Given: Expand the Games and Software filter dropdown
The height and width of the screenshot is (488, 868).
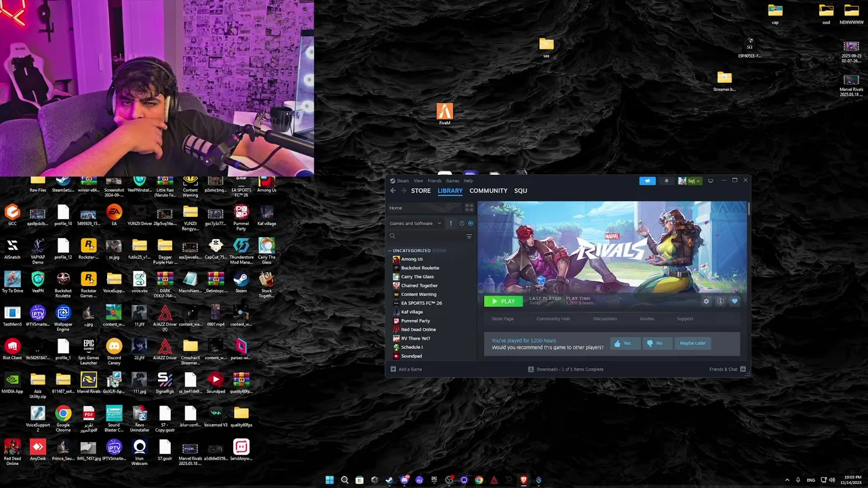Looking at the screenshot, I should [x=415, y=223].
